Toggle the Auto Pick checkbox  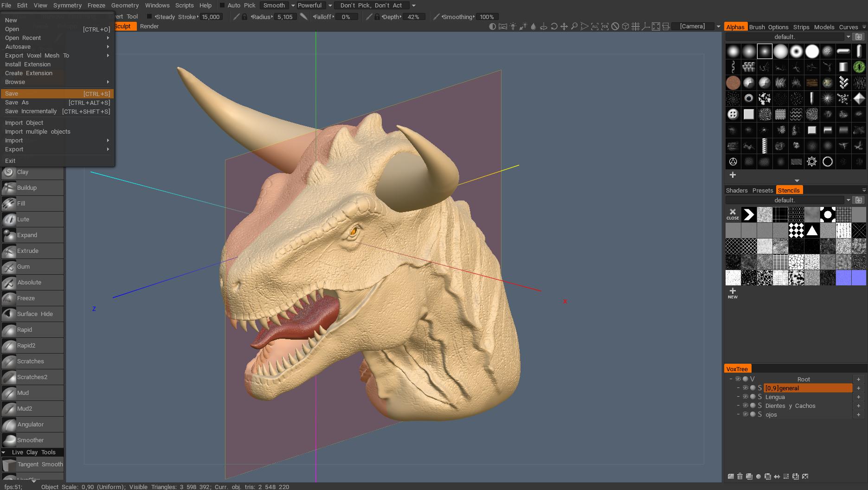tap(222, 6)
